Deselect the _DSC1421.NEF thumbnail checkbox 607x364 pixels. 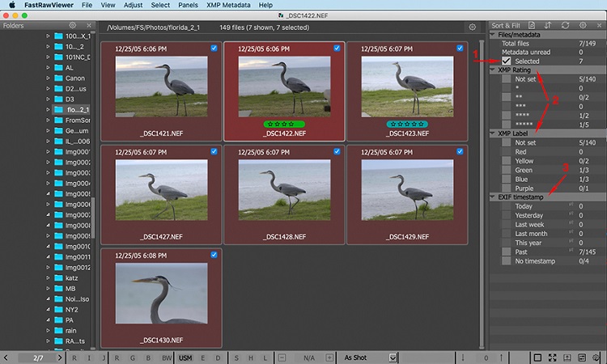tap(214, 49)
